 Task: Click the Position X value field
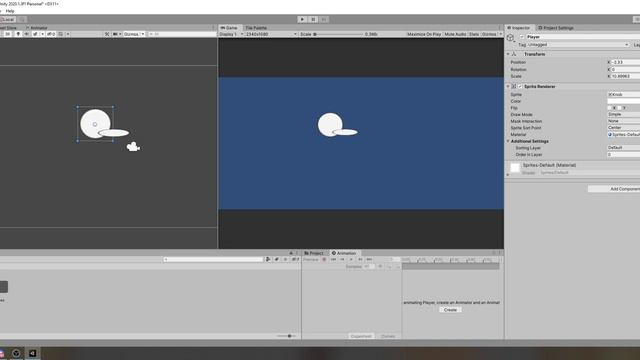tap(625, 62)
